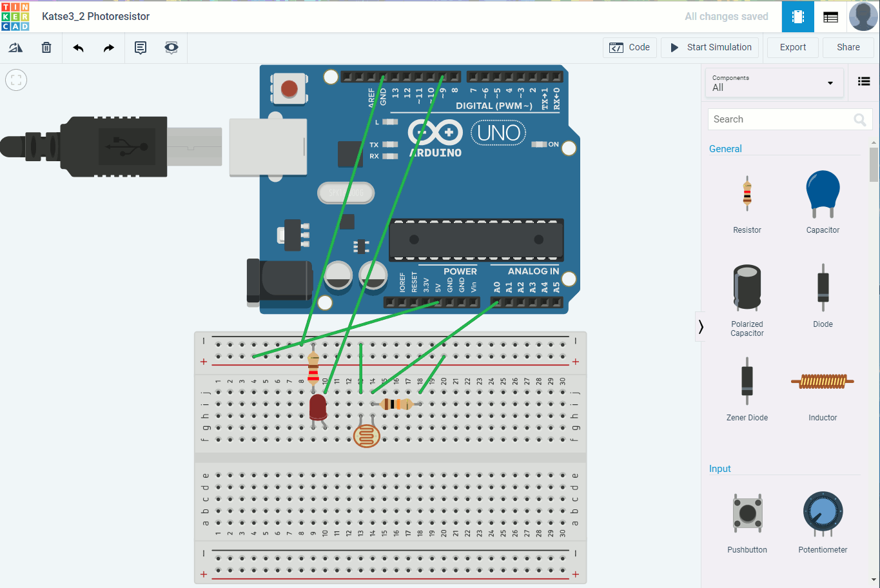Select the horizontal resistor on breadboard
880x588 pixels.
(x=396, y=404)
